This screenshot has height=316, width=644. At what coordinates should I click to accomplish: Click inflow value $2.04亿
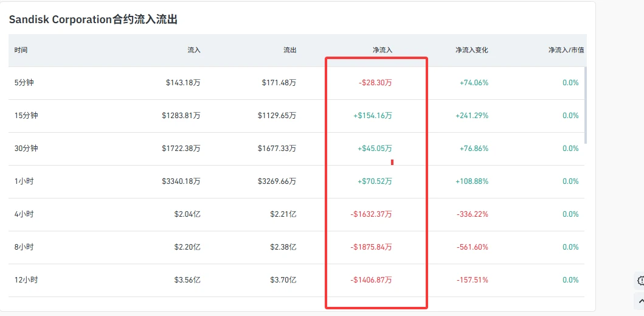[x=187, y=214]
